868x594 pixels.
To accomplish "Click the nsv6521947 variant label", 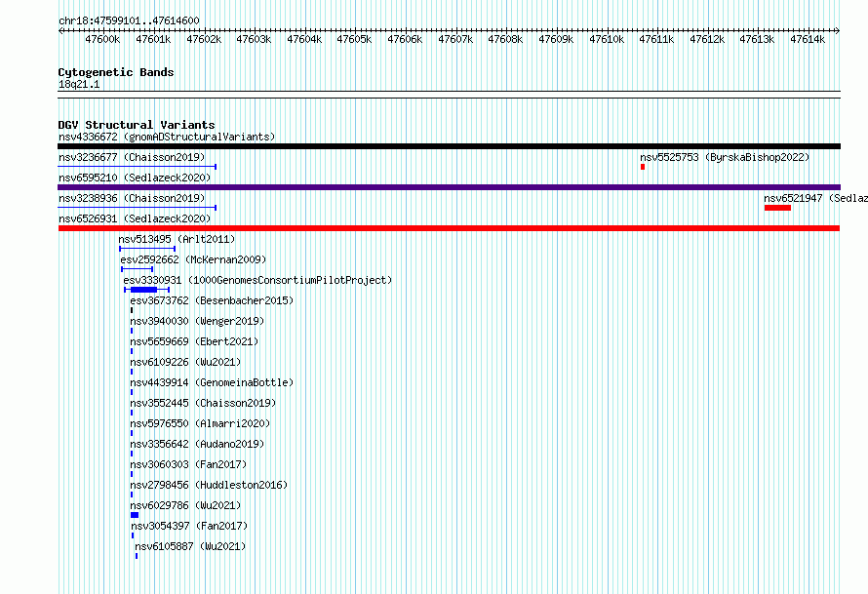I will click(815, 198).
